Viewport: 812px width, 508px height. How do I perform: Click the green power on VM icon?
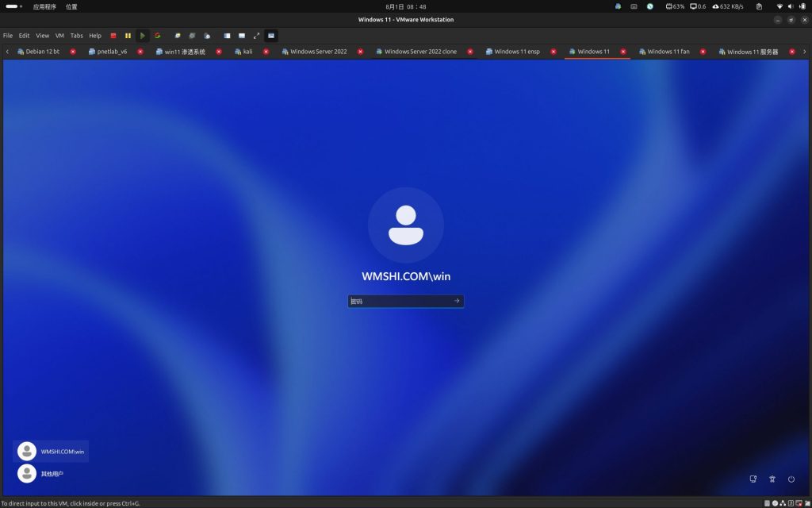pyautogui.click(x=143, y=36)
